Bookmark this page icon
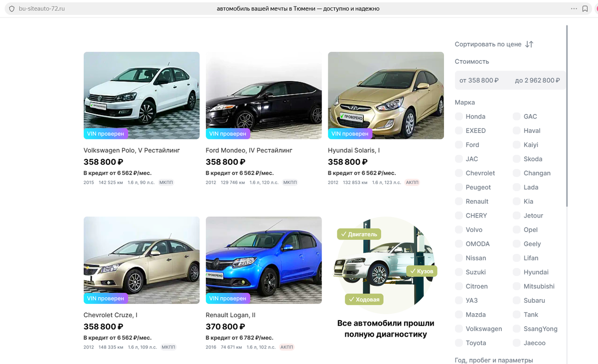 coord(585,9)
